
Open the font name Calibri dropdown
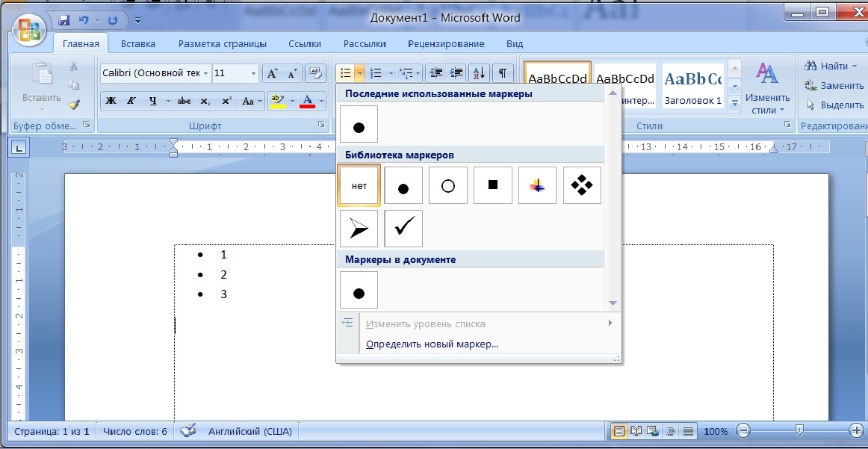pyautogui.click(x=206, y=73)
